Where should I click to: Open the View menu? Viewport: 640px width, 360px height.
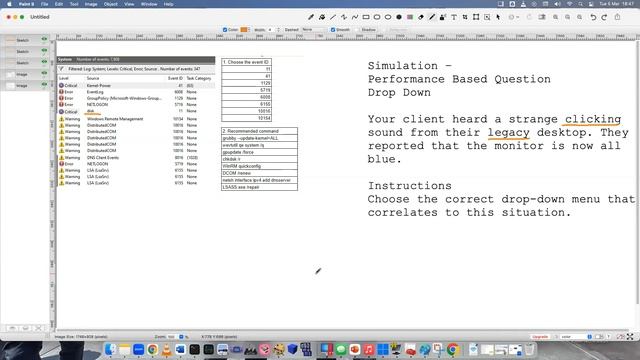tap(129, 4)
